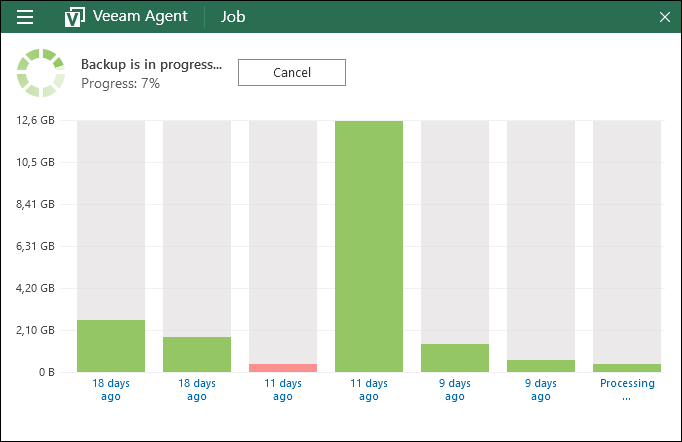Select the second 9 days ago bar
Screen dimensions: 682x442
(x=541, y=366)
